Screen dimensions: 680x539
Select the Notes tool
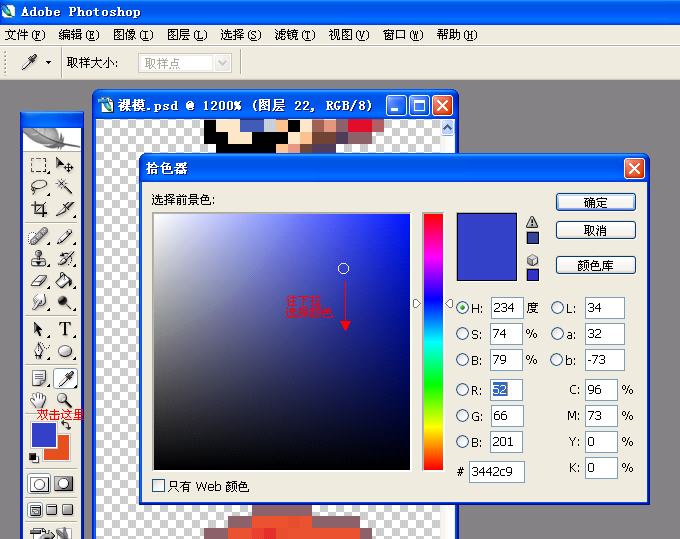39,379
